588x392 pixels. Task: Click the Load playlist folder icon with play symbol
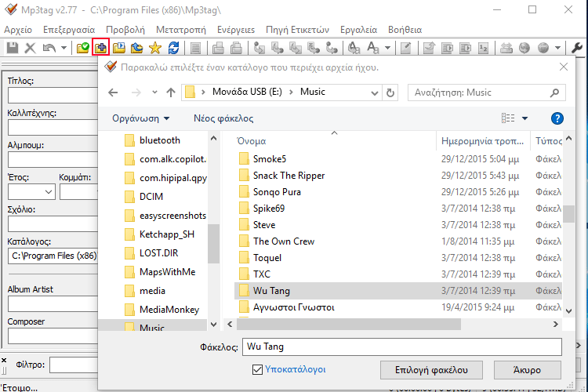point(119,48)
